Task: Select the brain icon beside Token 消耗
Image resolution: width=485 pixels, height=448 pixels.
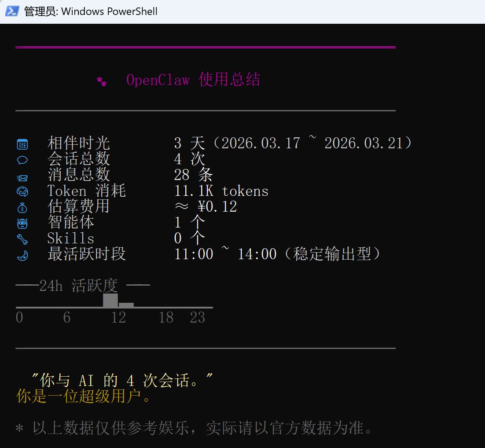Action: click(22, 192)
